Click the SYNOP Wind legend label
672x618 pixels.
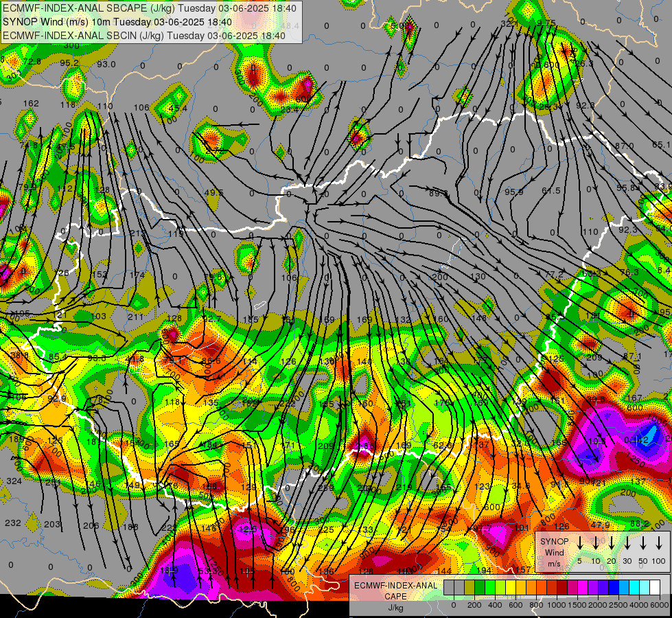click(x=555, y=552)
